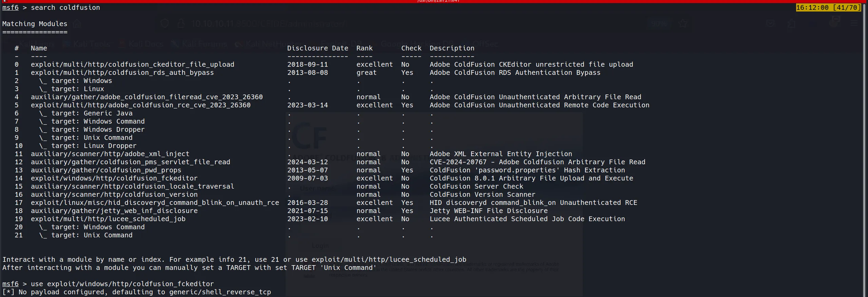Click the coldfusion_pwd_props module name

pos(106,170)
